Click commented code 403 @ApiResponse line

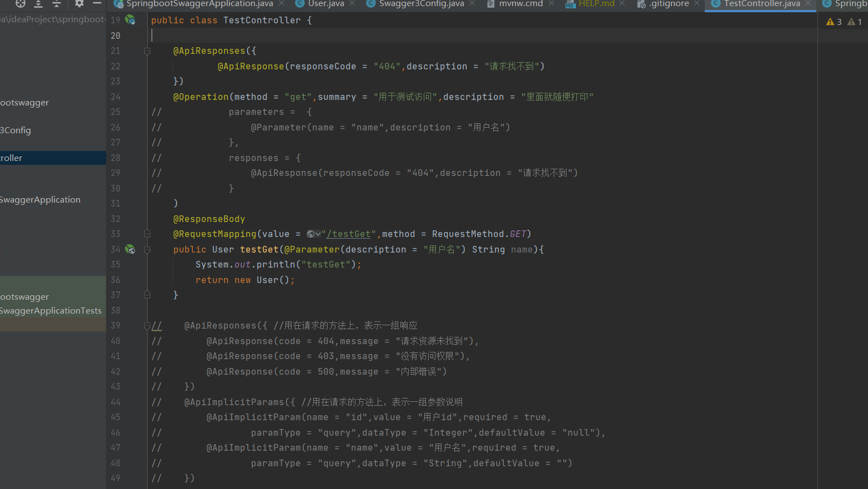coord(339,356)
